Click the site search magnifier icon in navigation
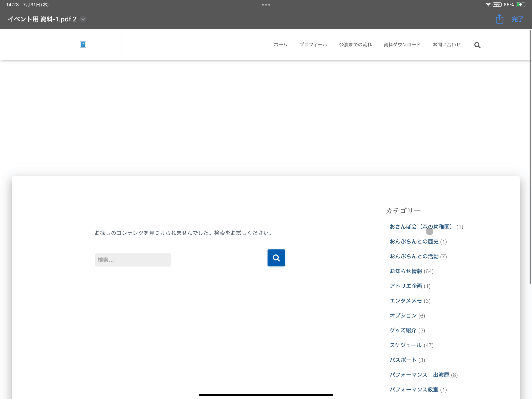Viewport: 532px width, 399px height. 477,45
